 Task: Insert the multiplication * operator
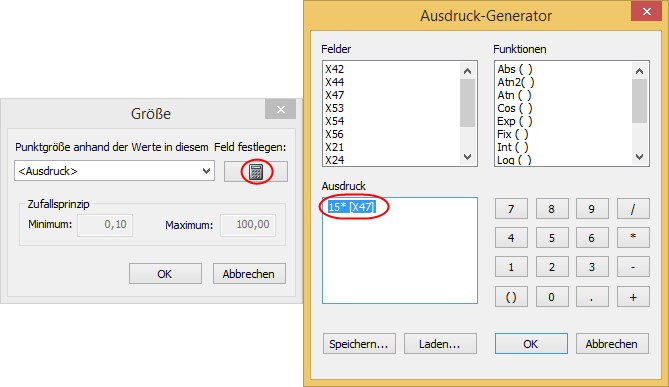(x=633, y=238)
